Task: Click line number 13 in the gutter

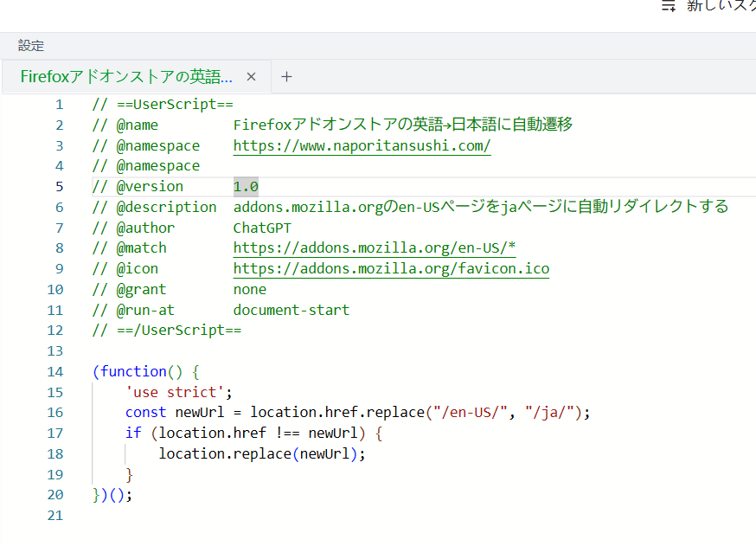Action: [x=55, y=351]
